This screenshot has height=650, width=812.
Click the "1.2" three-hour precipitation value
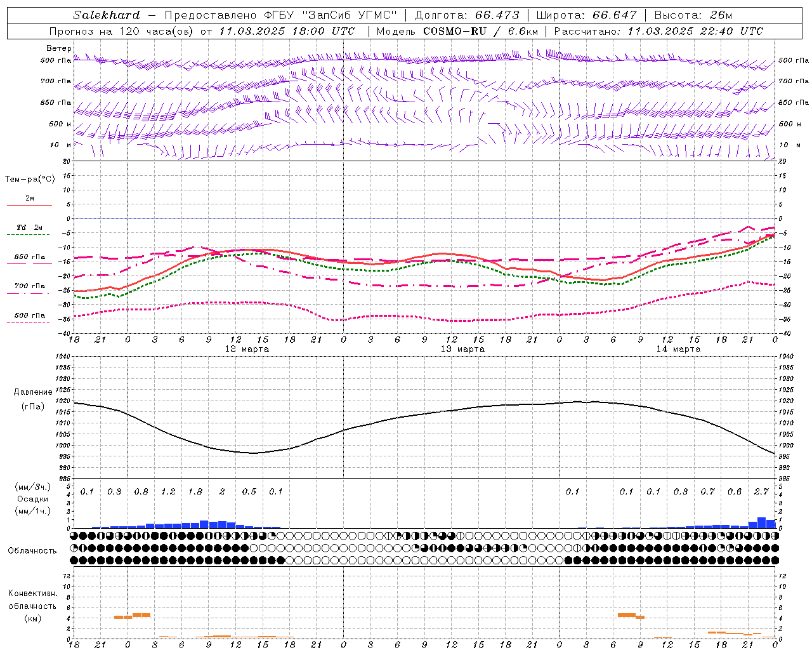click(168, 491)
